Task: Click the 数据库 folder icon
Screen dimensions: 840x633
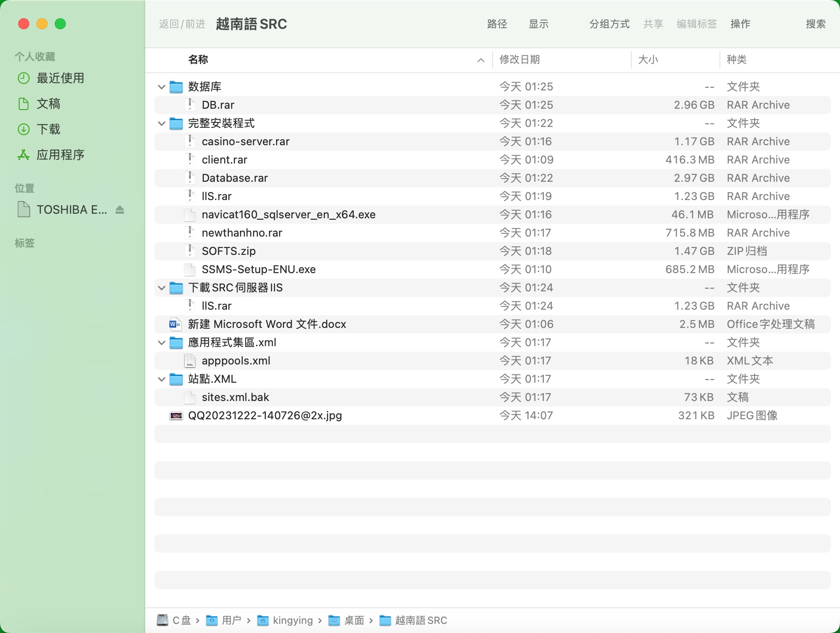Action: tap(176, 87)
